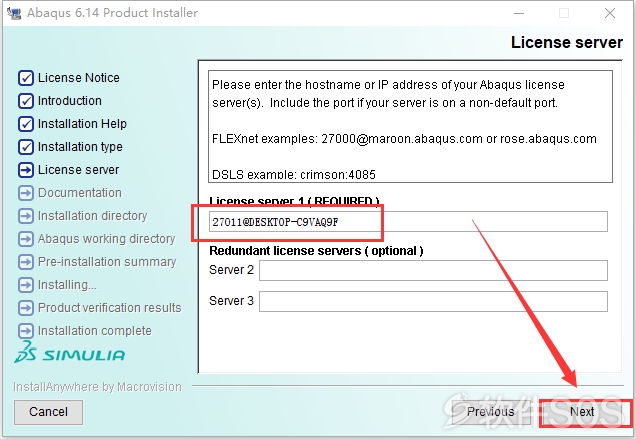Screen dimensions: 636x439
Task: Select the Abaqus working directory step label
Action: (107, 239)
